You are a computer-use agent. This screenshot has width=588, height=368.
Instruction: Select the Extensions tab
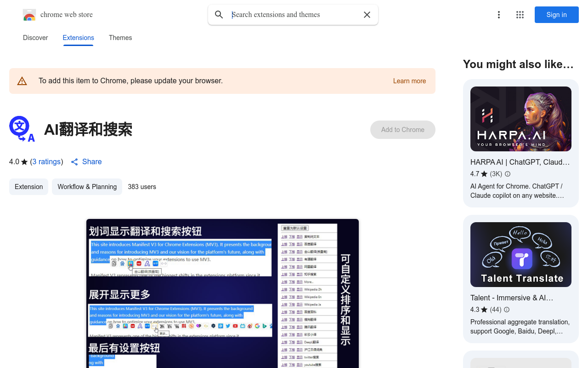pyautogui.click(x=78, y=38)
